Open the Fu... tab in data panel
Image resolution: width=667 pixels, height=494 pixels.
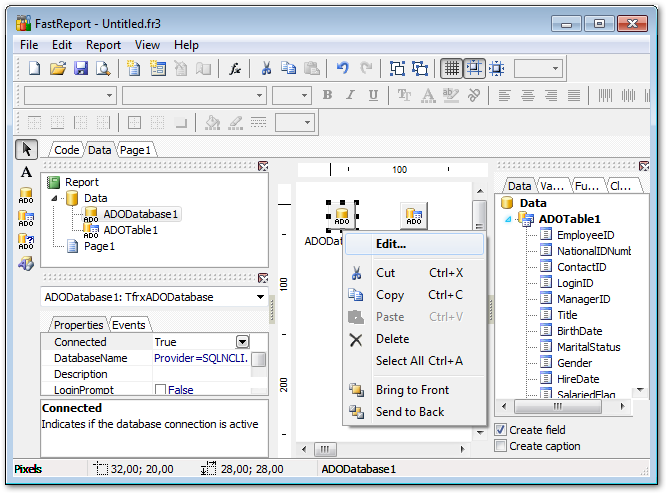click(x=587, y=186)
